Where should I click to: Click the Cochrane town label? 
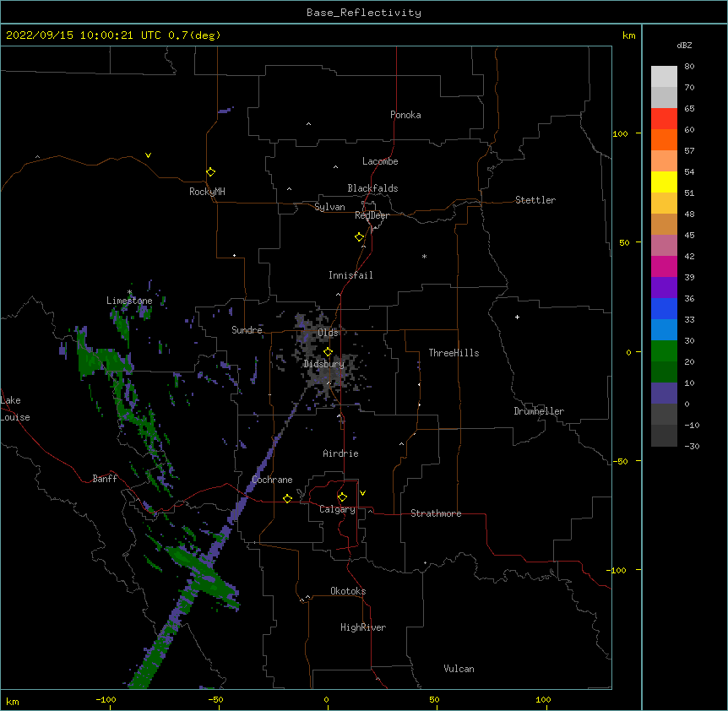[272, 480]
